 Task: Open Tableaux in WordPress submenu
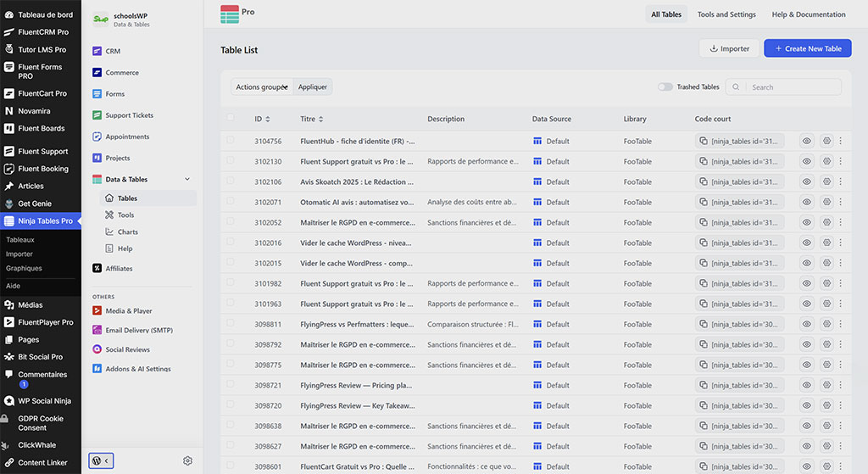tap(20, 240)
